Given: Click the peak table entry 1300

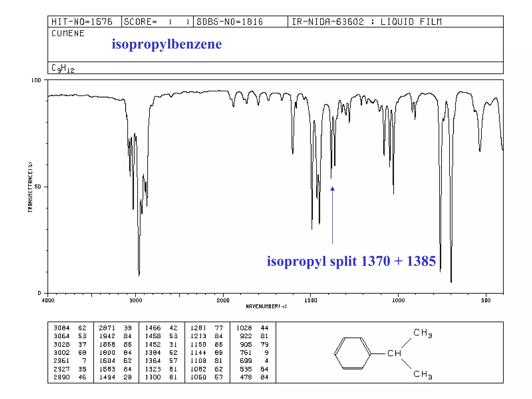Looking at the screenshot, I should (153, 377).
